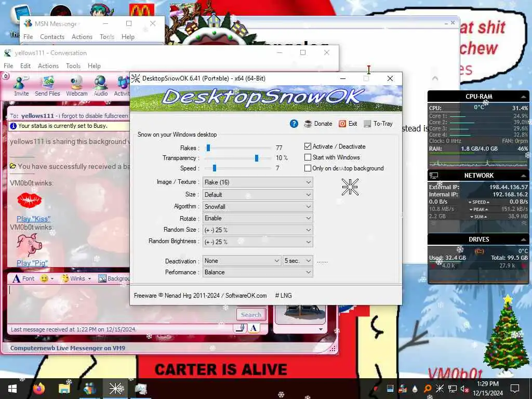
Task: Enable Start with Windows checkbox
Action: click(x=308, y=157)
